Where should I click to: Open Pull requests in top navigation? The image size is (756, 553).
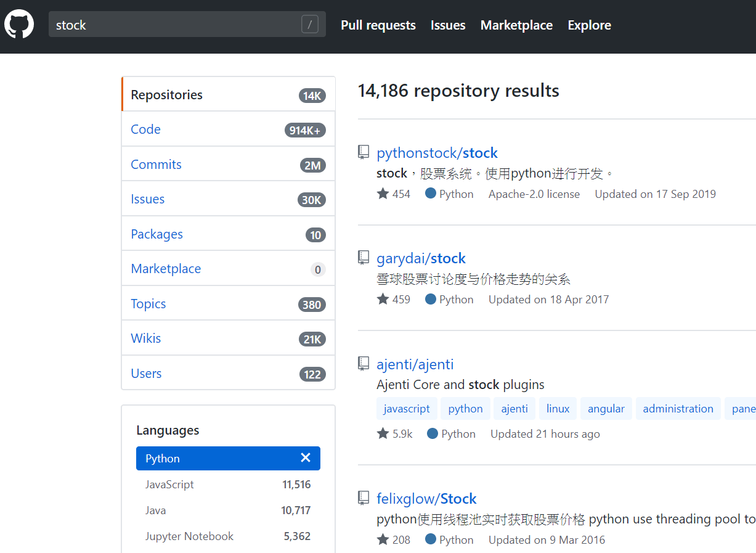click(x=378, y=25)
